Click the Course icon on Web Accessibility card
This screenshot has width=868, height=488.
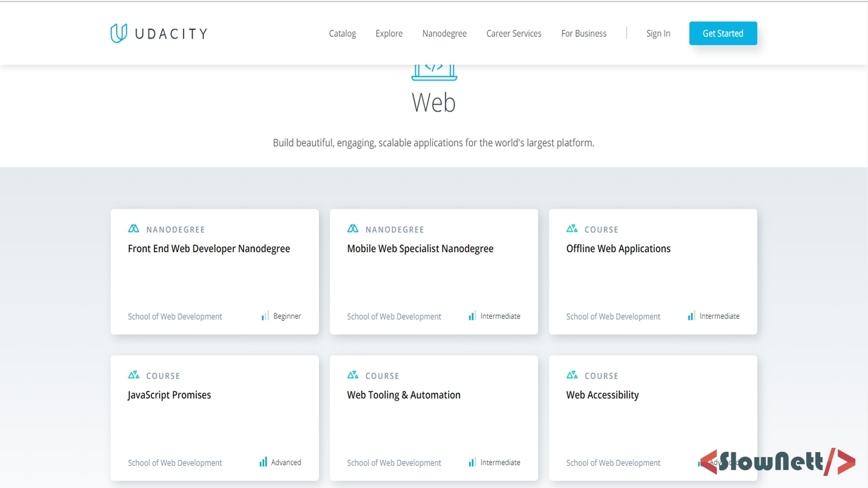tap(572, 375)
